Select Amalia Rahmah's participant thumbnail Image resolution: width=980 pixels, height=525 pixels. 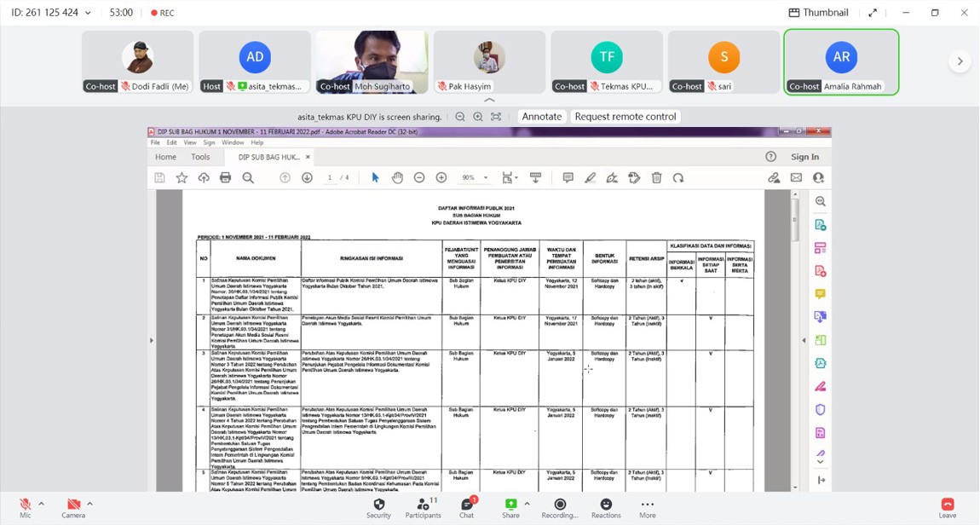841,61
